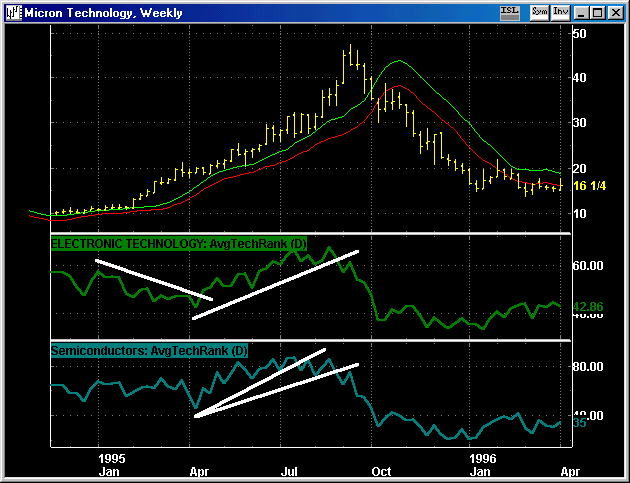Click the highest yellow price bar above 45
630x483 pixels.
350,55
